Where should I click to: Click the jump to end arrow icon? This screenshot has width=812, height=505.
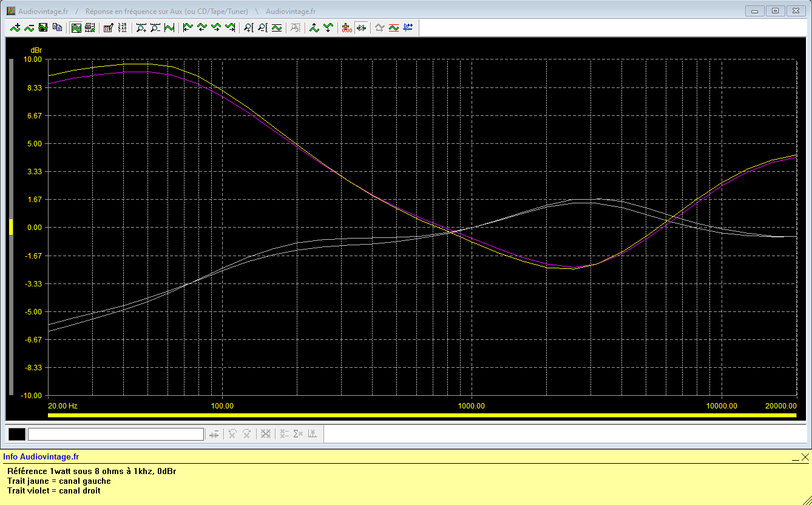point(230,27)
